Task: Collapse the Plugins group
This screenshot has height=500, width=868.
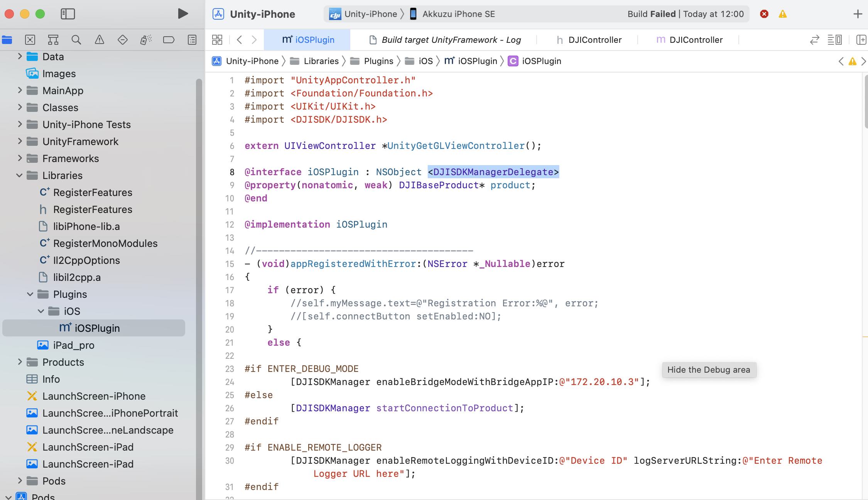Action: [x=30, y=294]
